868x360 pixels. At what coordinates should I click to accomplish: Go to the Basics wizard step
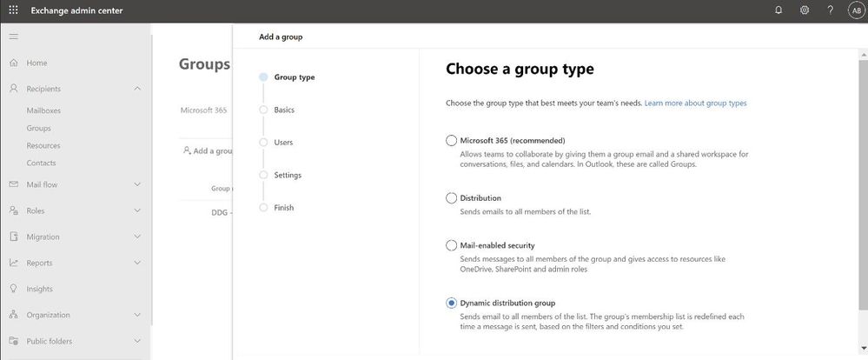point(284,110)
